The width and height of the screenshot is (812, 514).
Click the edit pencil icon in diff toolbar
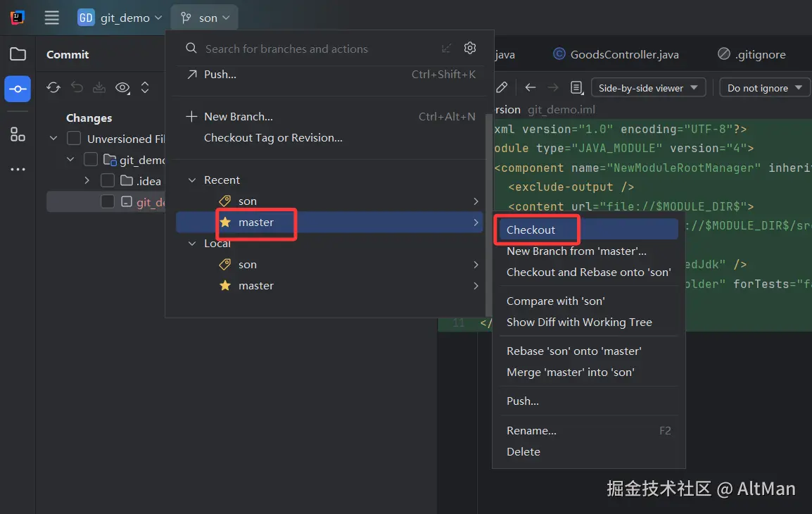click(501, 87)
